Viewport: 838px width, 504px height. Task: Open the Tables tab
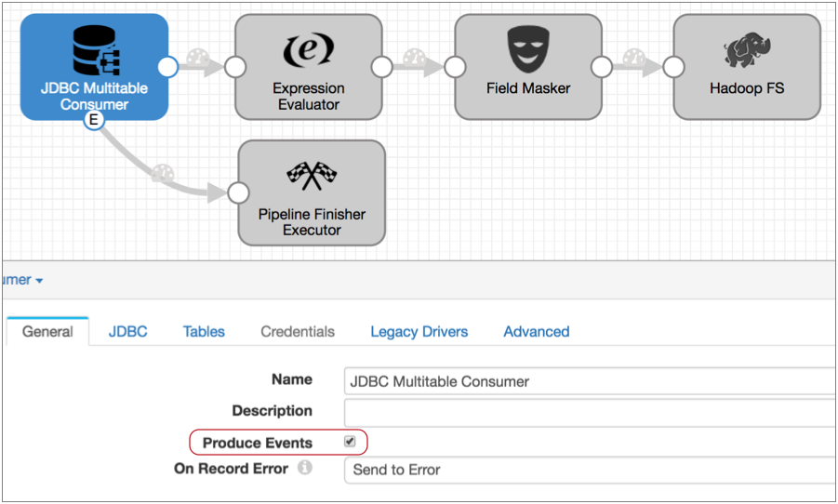coord(204,331)
